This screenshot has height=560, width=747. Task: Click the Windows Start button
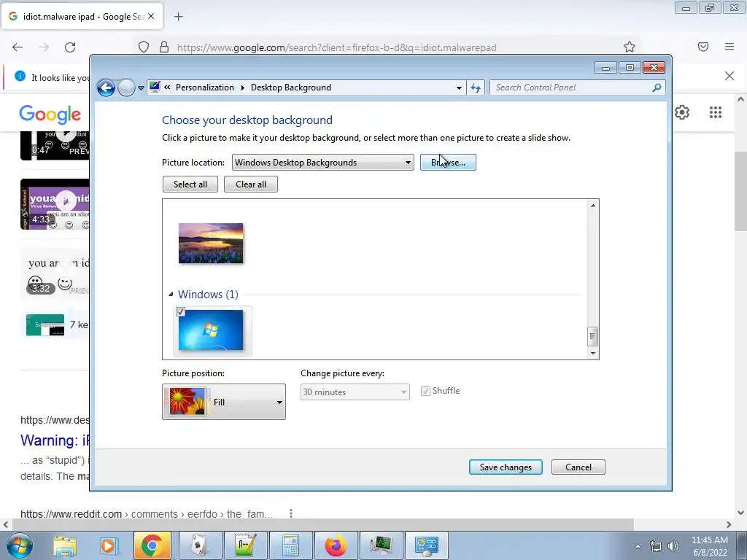20,546
